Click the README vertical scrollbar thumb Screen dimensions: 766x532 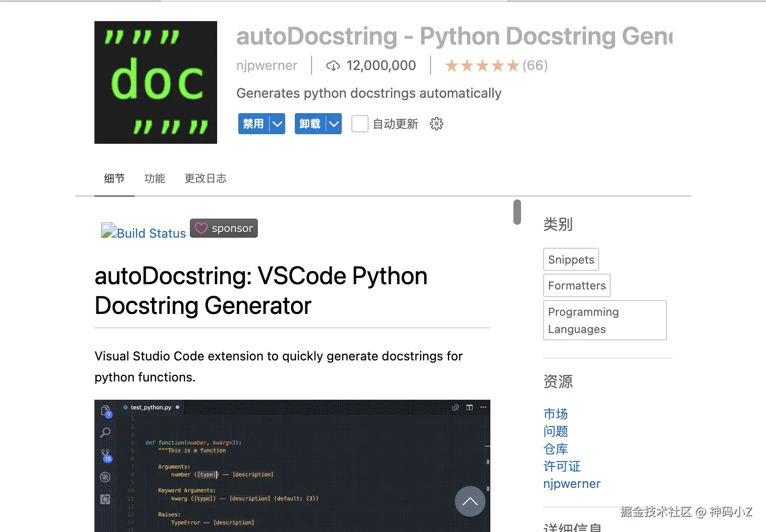tap(517, 212)
